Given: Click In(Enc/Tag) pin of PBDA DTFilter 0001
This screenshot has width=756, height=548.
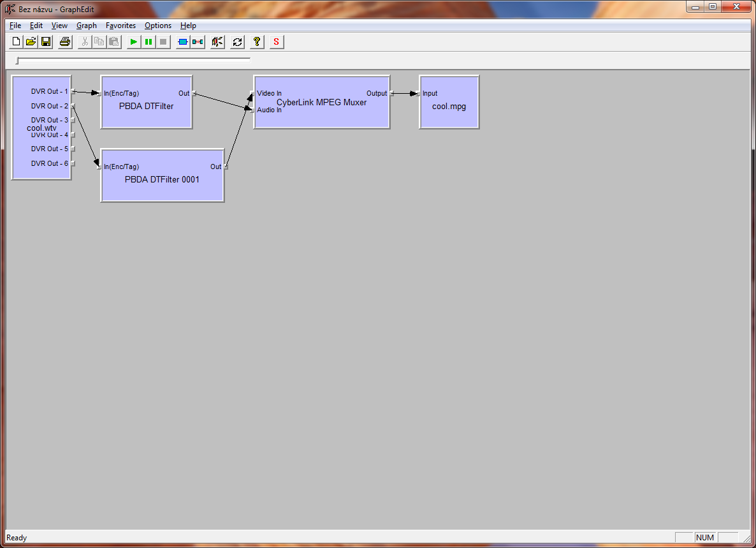Looking at the screenshot, I should 99,167.
